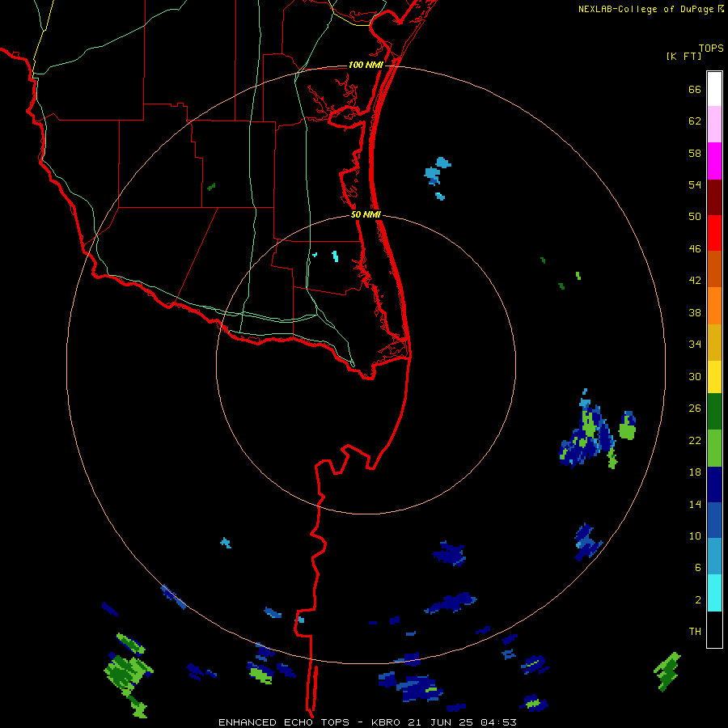
Task: Click the Enhanced Echo Tops KBRO caption
Action: coord(367,722)
